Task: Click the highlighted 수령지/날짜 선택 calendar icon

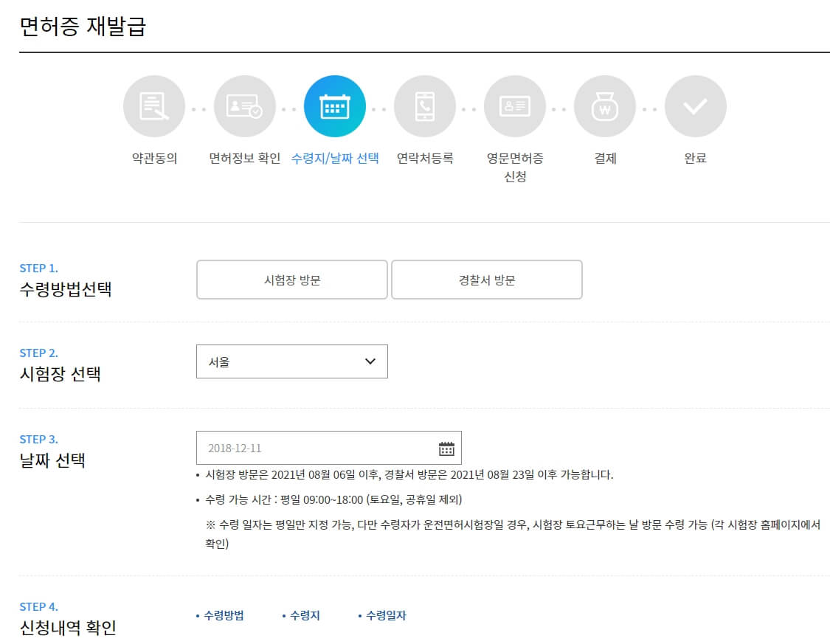Action: coord(334,105)
